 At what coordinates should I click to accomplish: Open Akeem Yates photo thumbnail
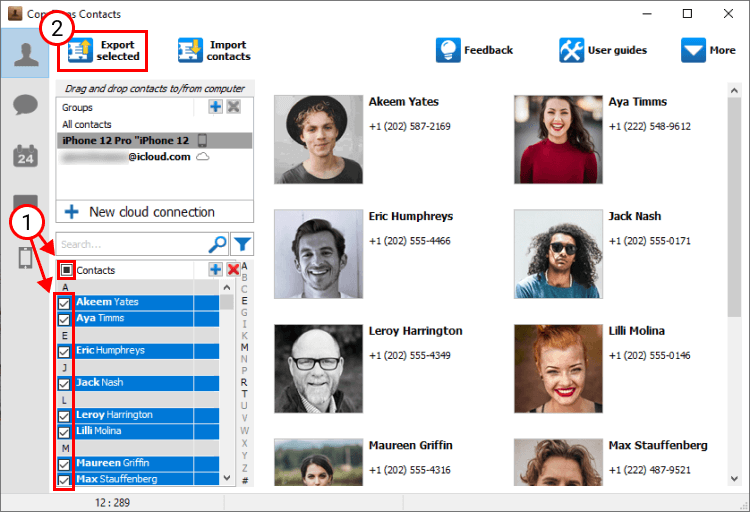click(319, 139)
